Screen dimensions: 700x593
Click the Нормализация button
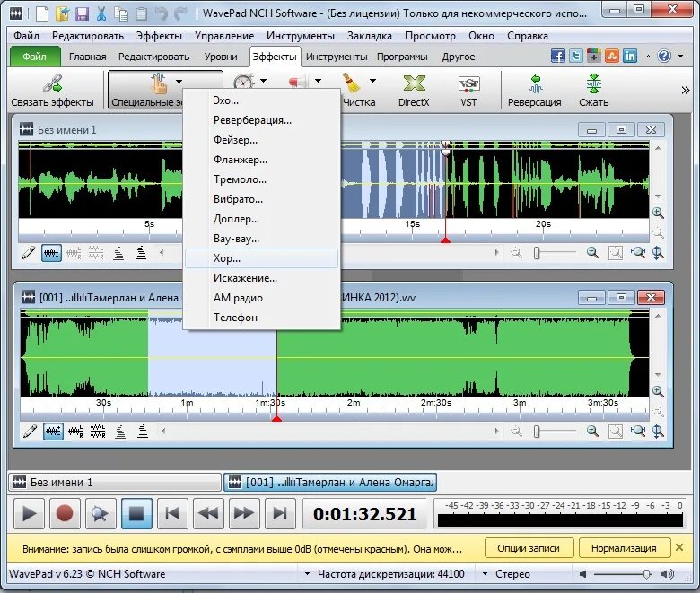click(x=624, y=548)
